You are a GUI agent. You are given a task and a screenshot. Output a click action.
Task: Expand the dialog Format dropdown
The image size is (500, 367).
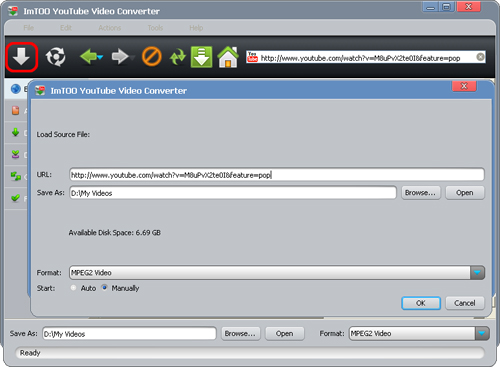[x=477, y=273]
